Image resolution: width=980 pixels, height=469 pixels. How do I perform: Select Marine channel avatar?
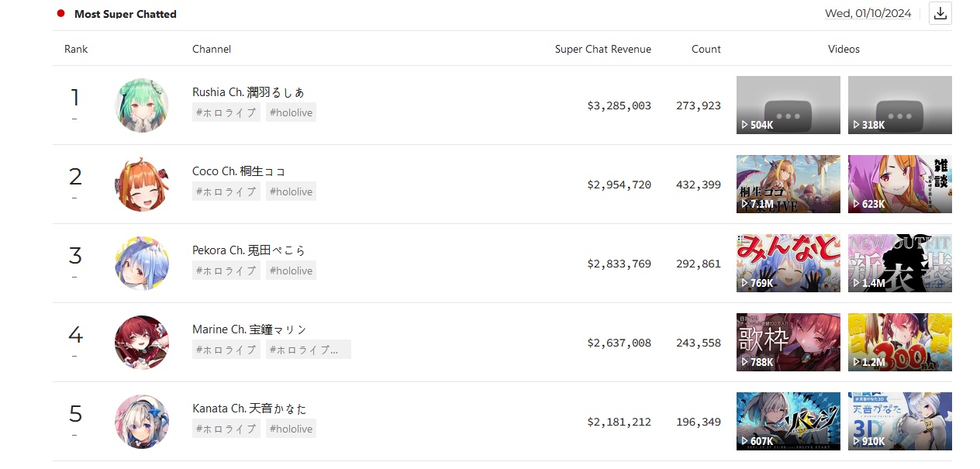142,343
